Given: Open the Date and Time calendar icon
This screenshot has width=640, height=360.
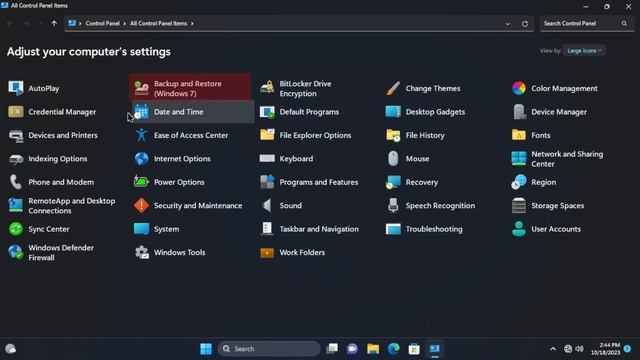Looking at the screenshot, I should pyautogui.click(x=141, y=112).
